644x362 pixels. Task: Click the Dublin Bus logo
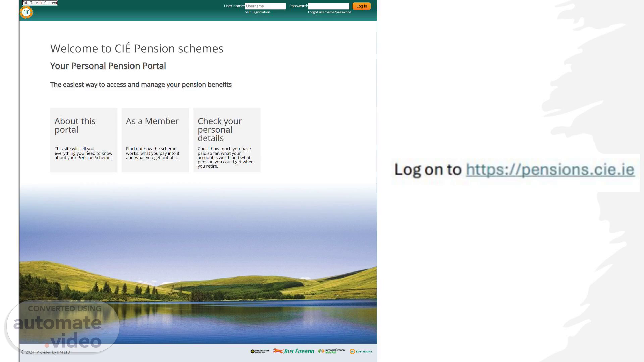[260, 351]
